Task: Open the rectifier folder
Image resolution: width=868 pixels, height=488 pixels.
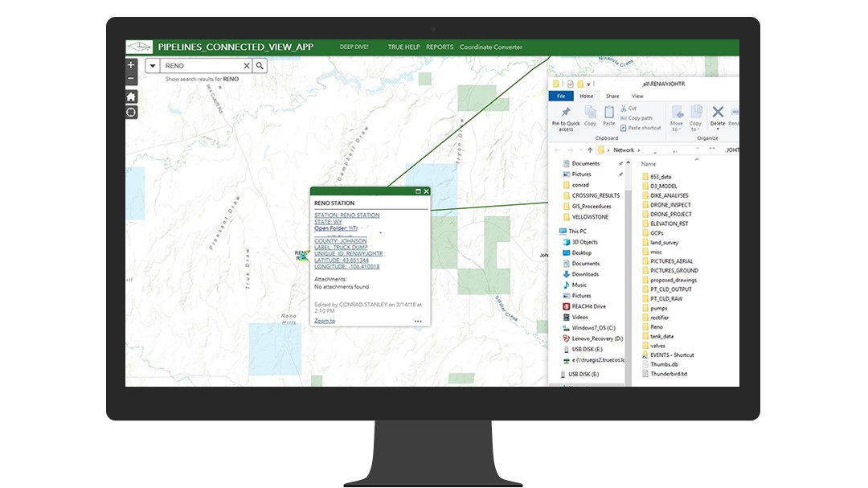Action: click(659, 318)
